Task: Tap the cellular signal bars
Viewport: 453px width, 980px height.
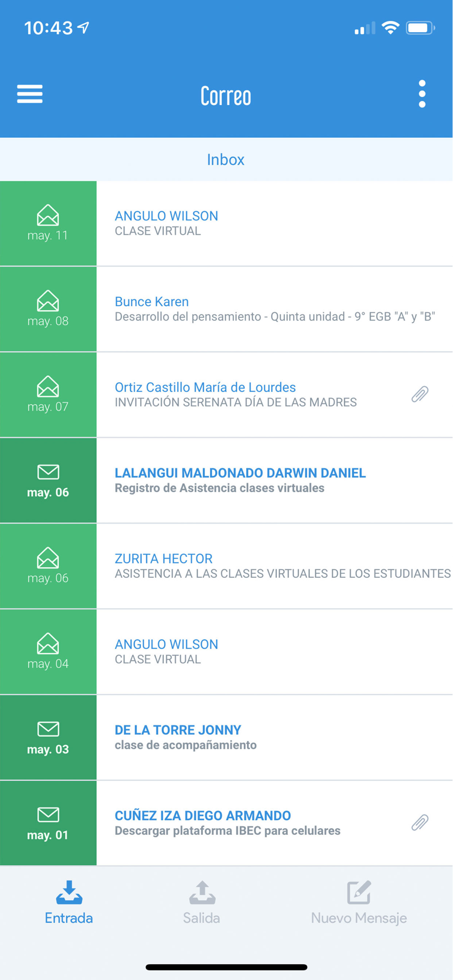Action: (x=365, y=28)
